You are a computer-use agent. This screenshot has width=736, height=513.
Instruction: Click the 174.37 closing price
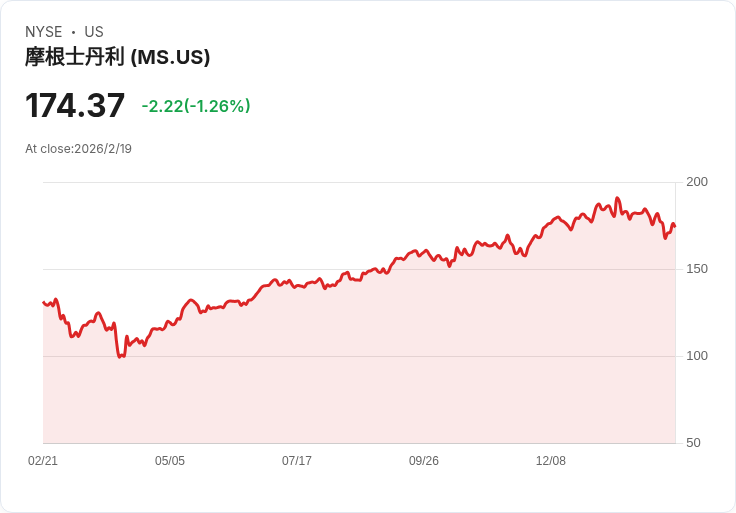75,105
